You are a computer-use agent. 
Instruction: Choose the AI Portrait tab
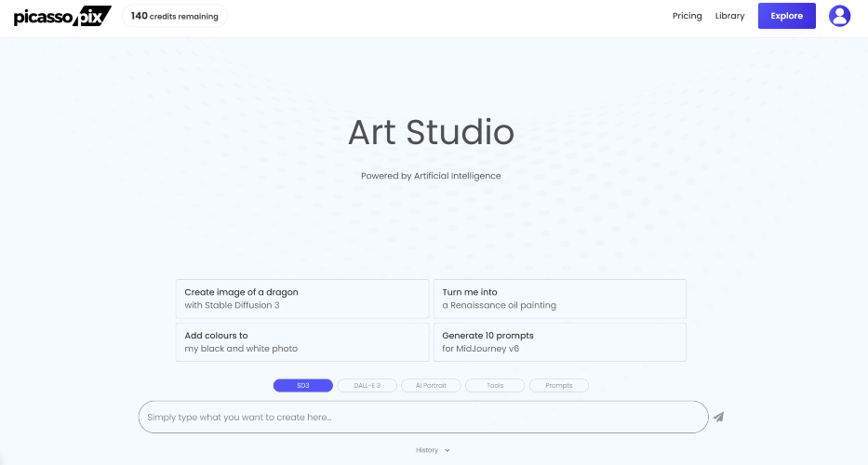tap(431, 385)
